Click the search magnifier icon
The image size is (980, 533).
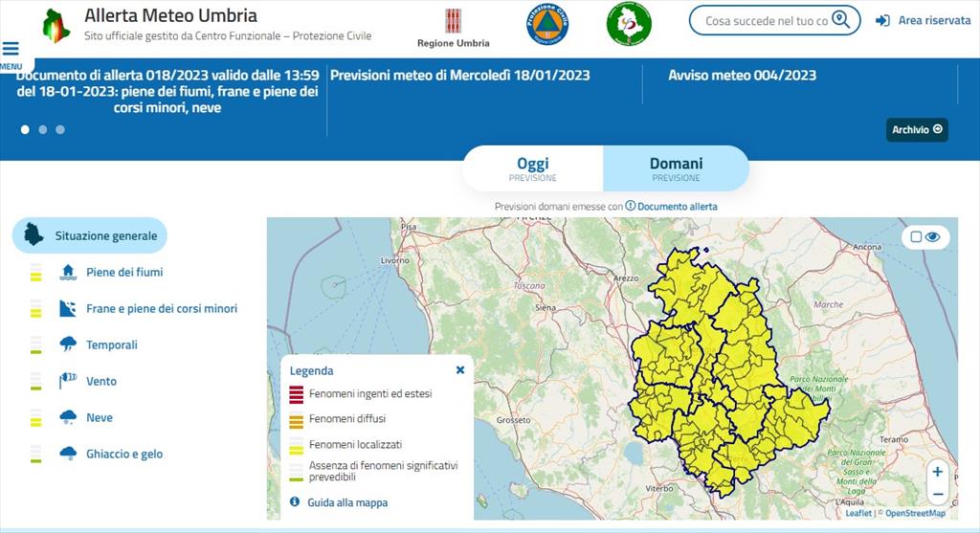pyautogui.click(x=840, y=20)
